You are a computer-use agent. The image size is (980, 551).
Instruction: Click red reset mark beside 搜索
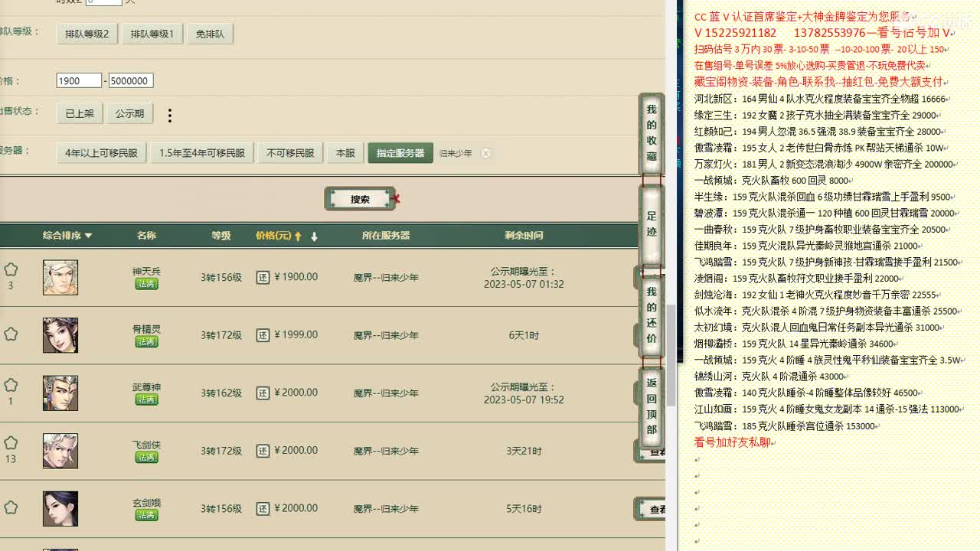pyautogui.click(x=396, y=199)
